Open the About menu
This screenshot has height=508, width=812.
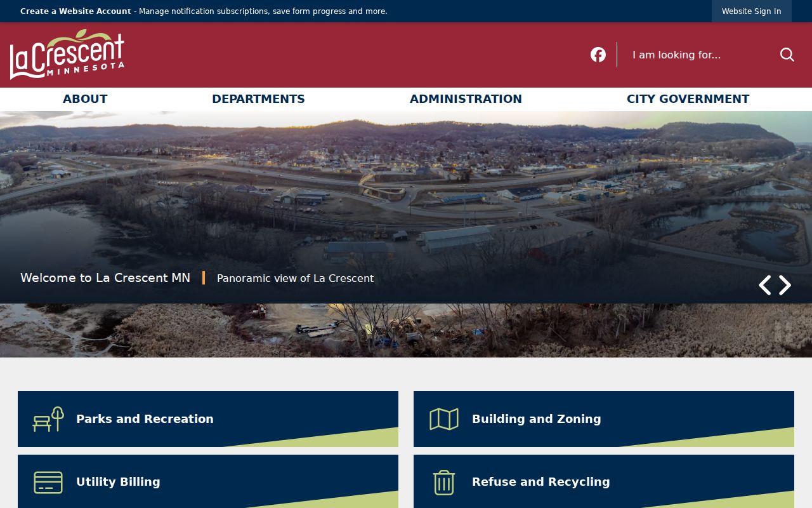85,99
